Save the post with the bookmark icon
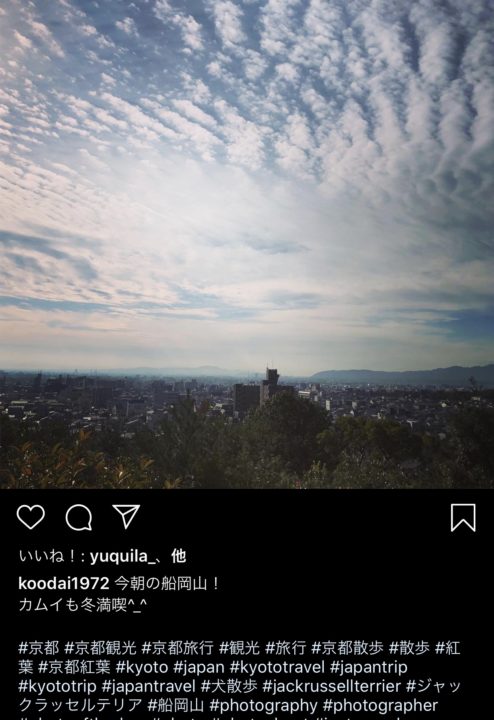Viewport: 494px width, 720px height. [463, 518]
